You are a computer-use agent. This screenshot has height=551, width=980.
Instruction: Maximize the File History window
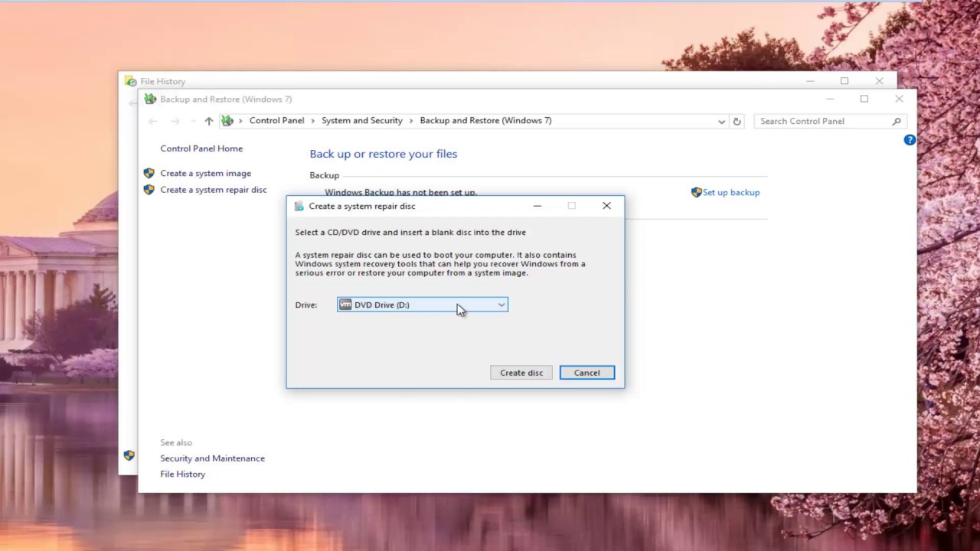point(844,81)
